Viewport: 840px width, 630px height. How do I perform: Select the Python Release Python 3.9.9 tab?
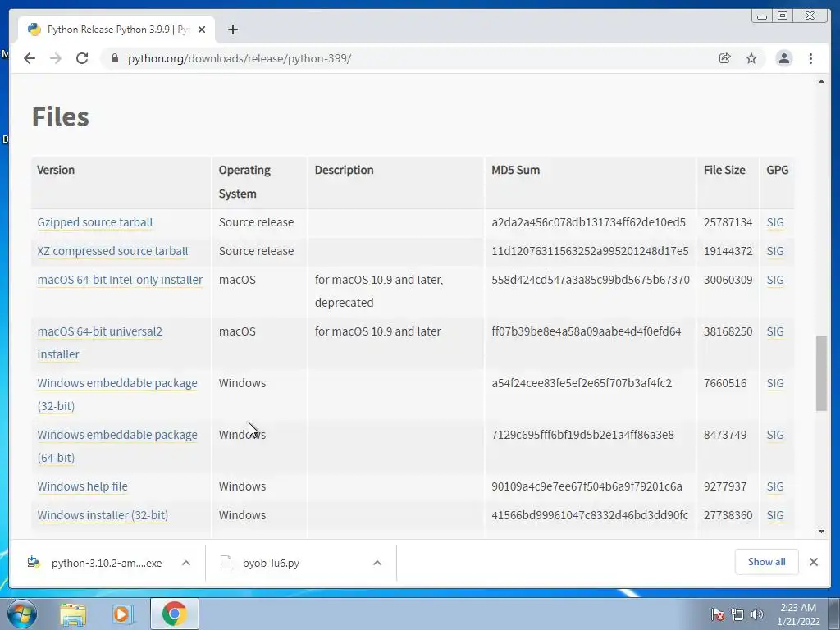click(116, 30)
